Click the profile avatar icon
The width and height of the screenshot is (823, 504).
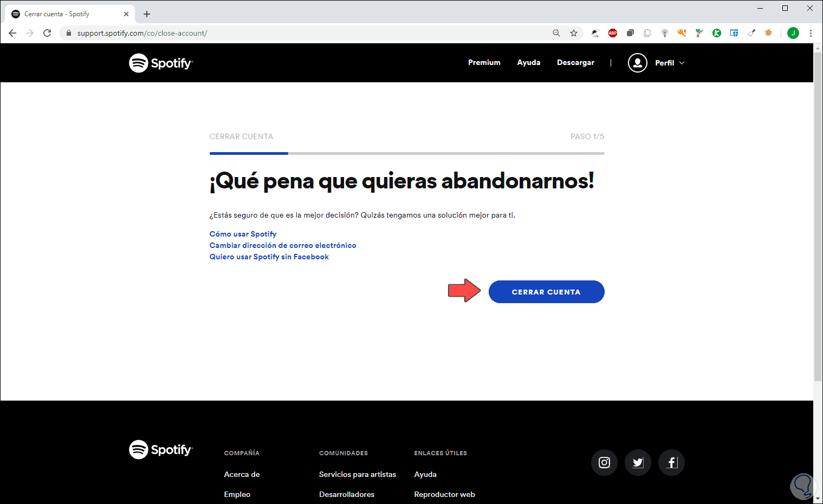point(638,63)
